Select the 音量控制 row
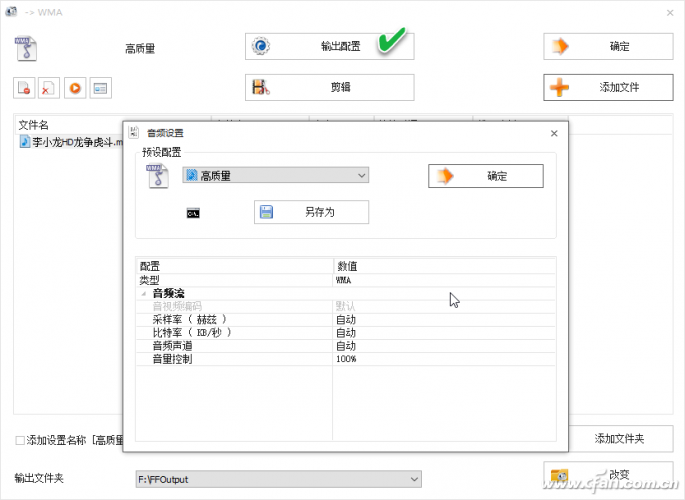 tap(345, 359)
